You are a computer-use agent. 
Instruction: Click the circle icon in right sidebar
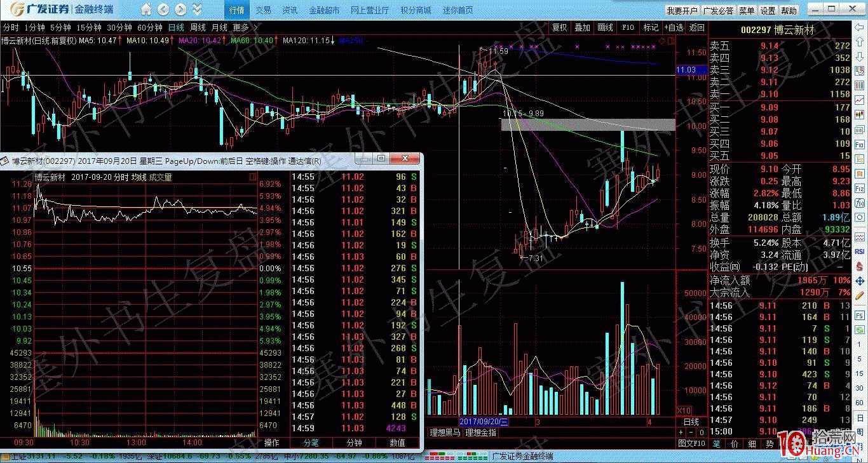coord(859,217)
